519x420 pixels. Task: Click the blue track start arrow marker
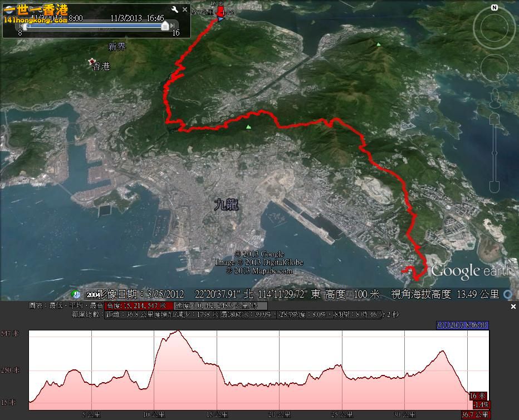click(x=221, y=18)
